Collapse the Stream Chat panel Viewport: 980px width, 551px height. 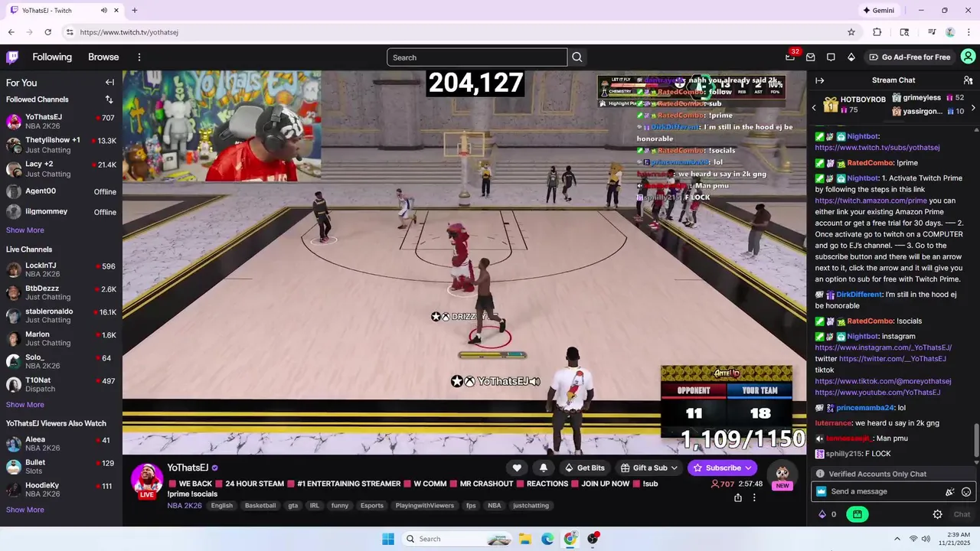pyautogui.click(x=819, y=80)
